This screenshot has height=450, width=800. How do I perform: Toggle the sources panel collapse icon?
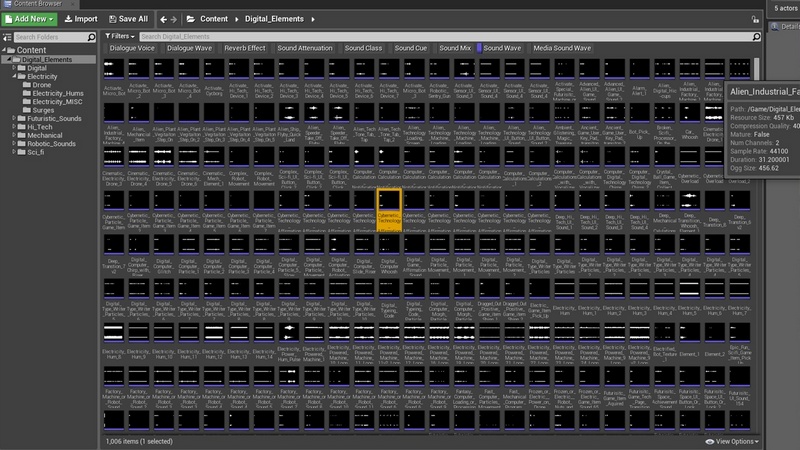point(6,37)
